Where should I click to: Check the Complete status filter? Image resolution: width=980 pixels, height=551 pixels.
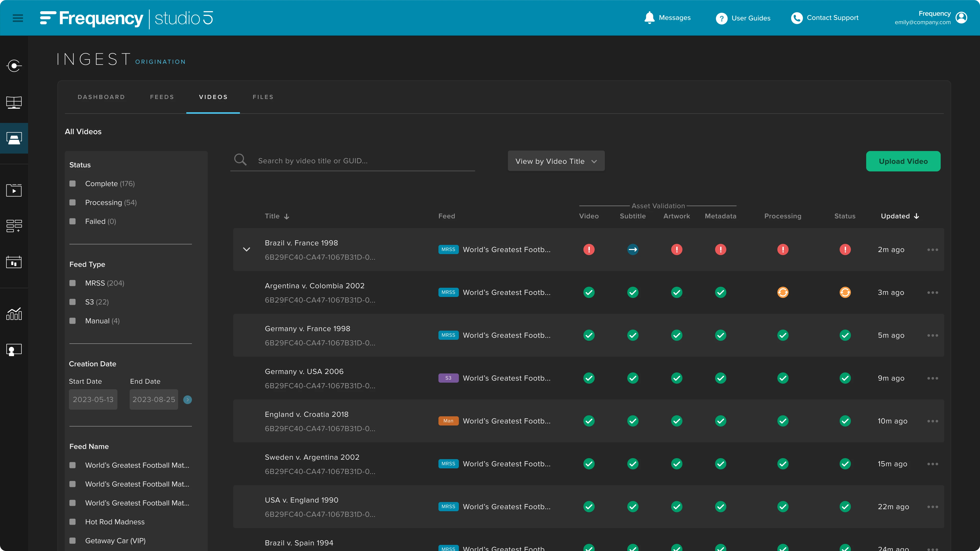click(x=73, y=184)
